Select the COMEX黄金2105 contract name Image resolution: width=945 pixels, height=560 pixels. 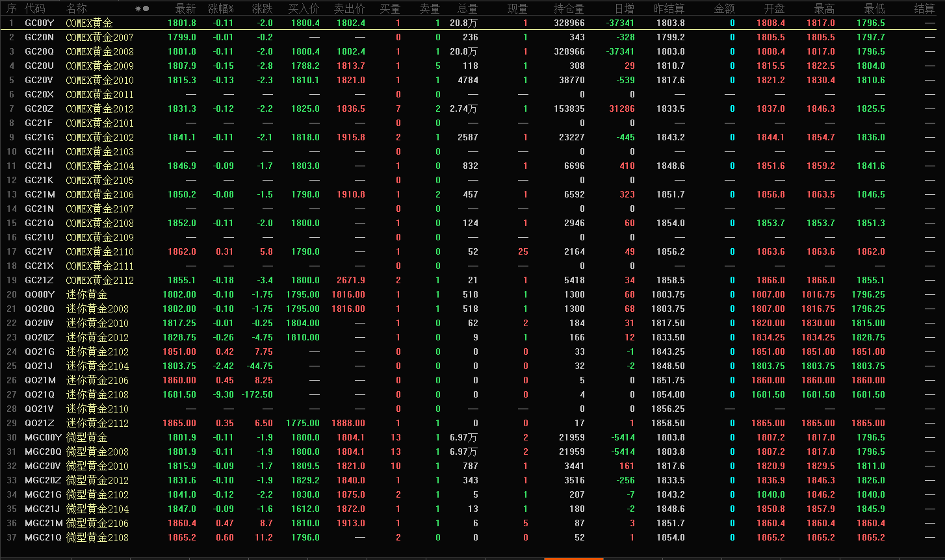(x=99, y=180)
